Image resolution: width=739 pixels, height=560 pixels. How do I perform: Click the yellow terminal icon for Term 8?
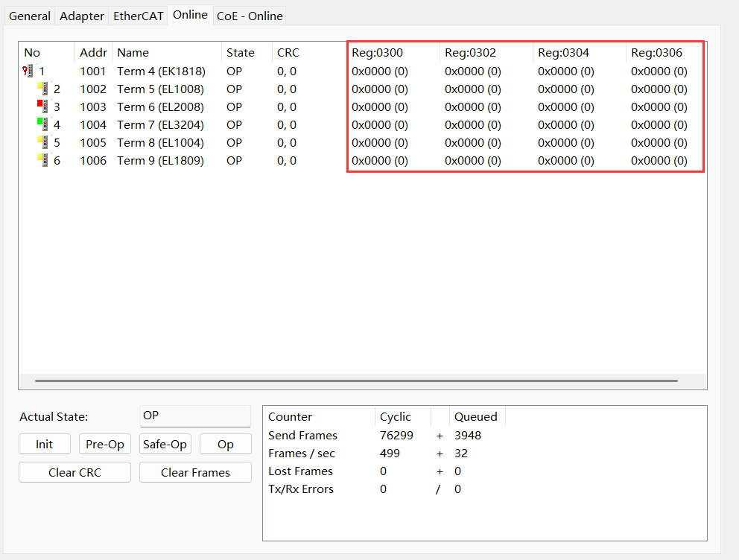(x=42, y=143)
